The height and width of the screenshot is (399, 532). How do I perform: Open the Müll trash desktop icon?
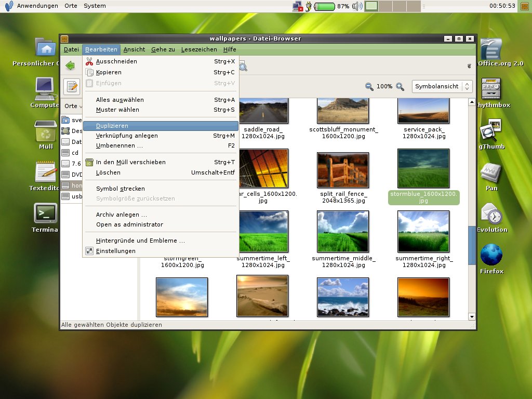(x=46, y=135)
